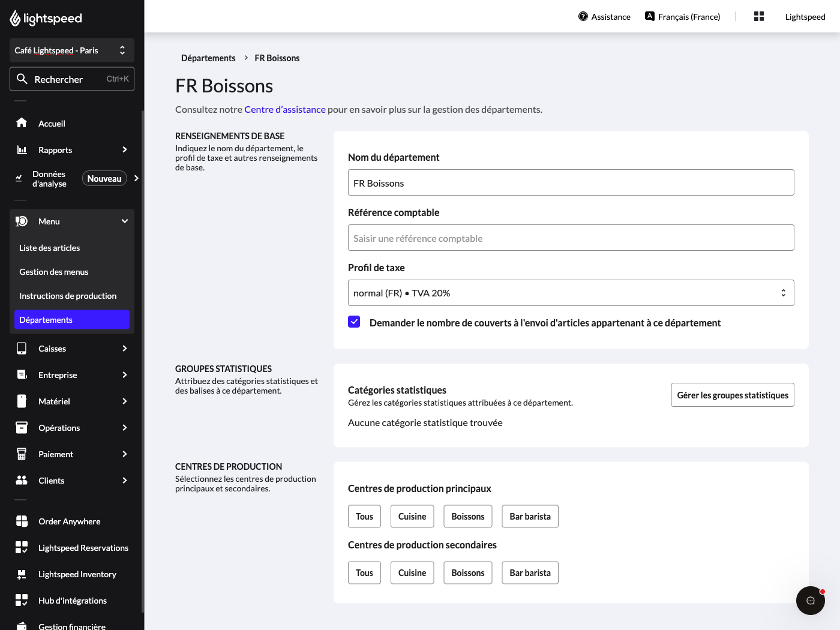Expand the Paiement submenu chevron
Viewport: 840px width, 630px height.
coord(124,454)
